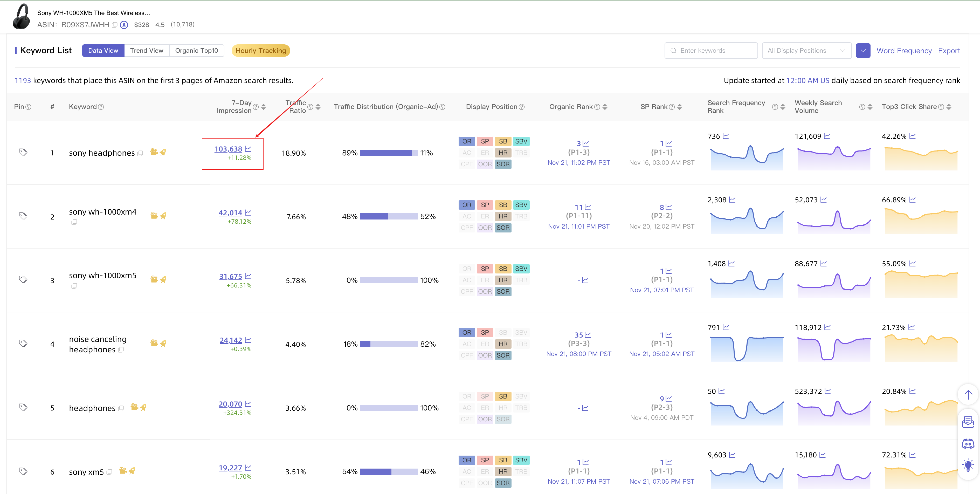Click sony headphones 89% traffic distribution bar
This screenshot has width=980, height=494.
click(x=389, y=153)
